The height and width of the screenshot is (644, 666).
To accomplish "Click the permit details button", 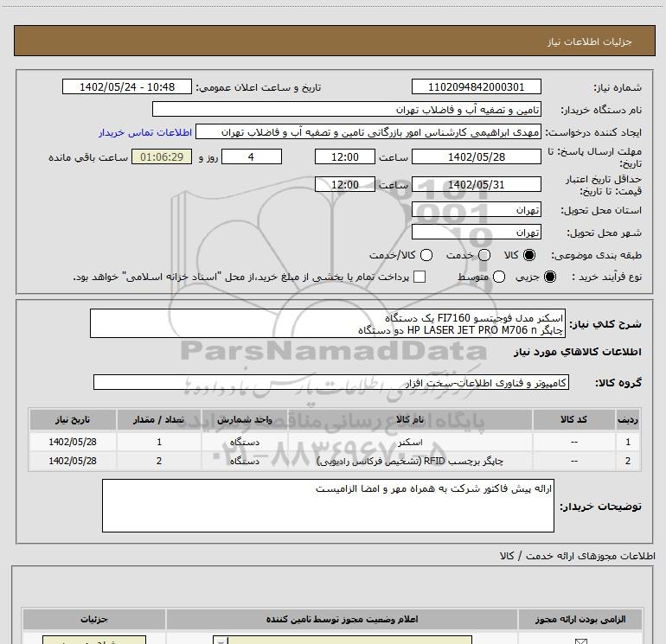I will (x=94, y=640).
